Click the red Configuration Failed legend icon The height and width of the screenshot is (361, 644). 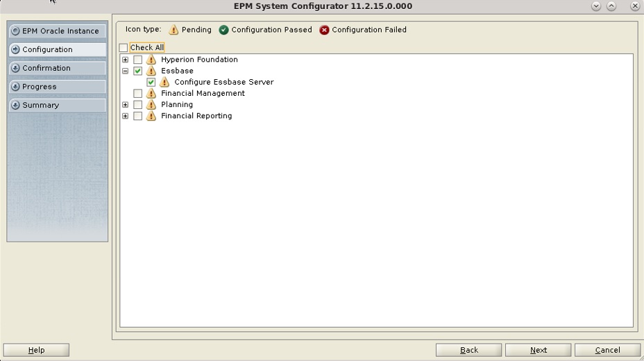point(324,30)
